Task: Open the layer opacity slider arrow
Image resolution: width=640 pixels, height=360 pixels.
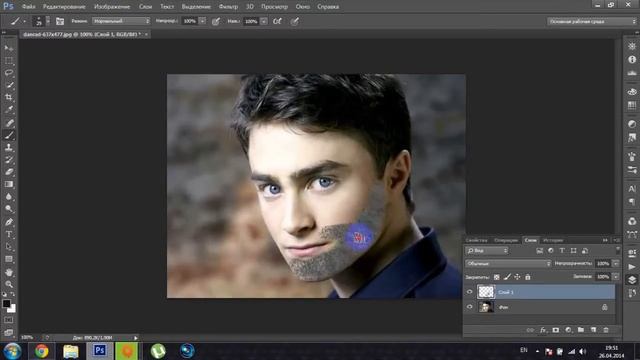Action: pyautogui.click(x=616, y=264)
